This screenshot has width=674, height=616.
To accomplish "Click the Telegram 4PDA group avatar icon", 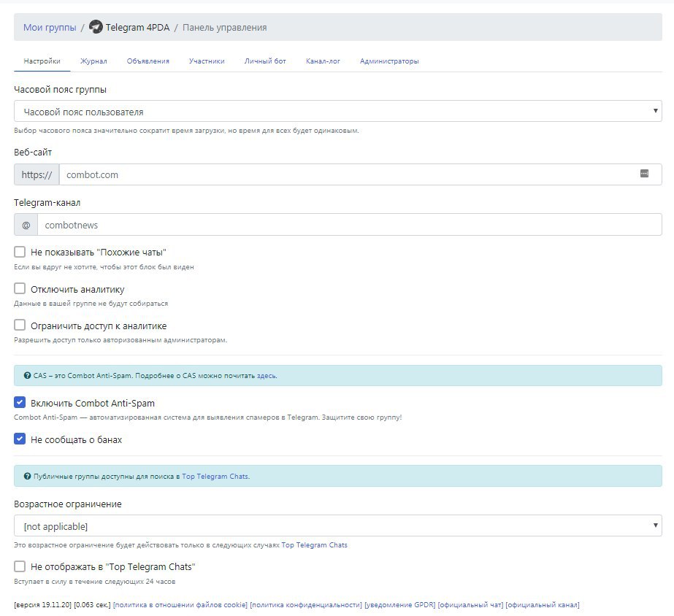I will [x=96, y=27].
